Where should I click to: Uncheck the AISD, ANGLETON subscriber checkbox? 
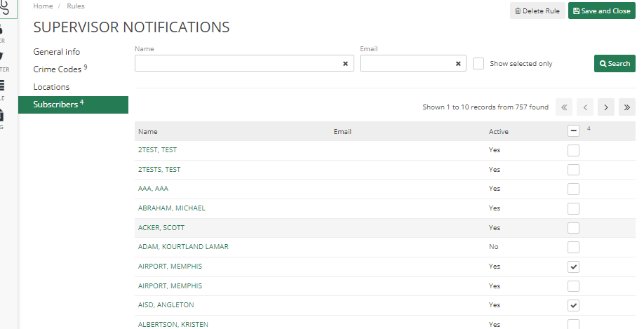click(x=573, y=306)
